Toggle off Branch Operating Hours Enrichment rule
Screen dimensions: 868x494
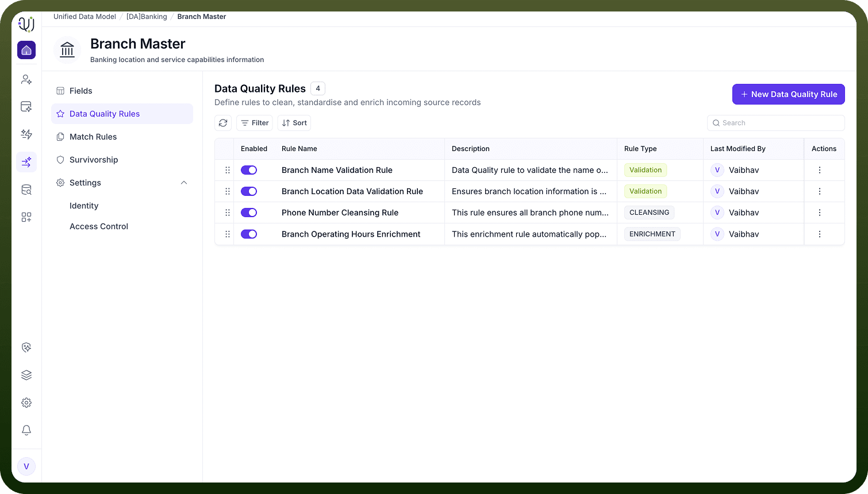tap(249, 234)
